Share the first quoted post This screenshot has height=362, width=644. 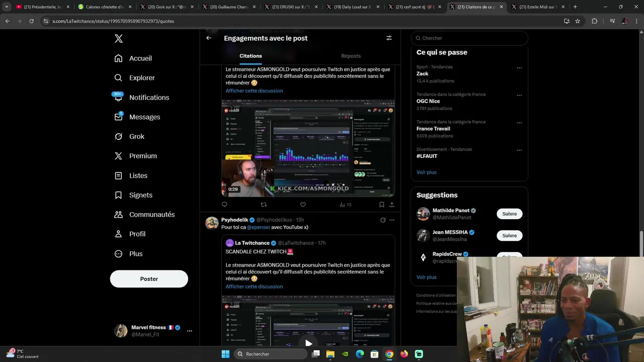(392, 205)
